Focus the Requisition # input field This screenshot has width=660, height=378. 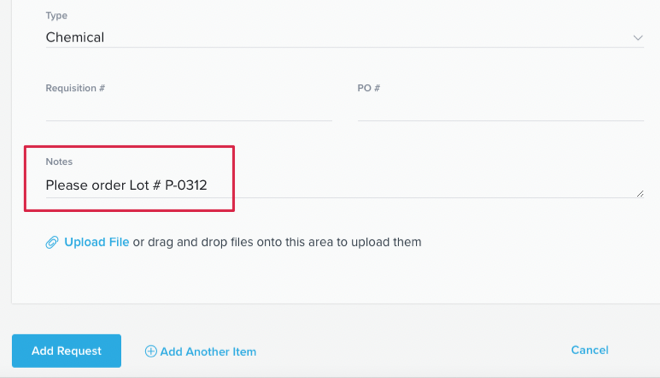[189, 110]
